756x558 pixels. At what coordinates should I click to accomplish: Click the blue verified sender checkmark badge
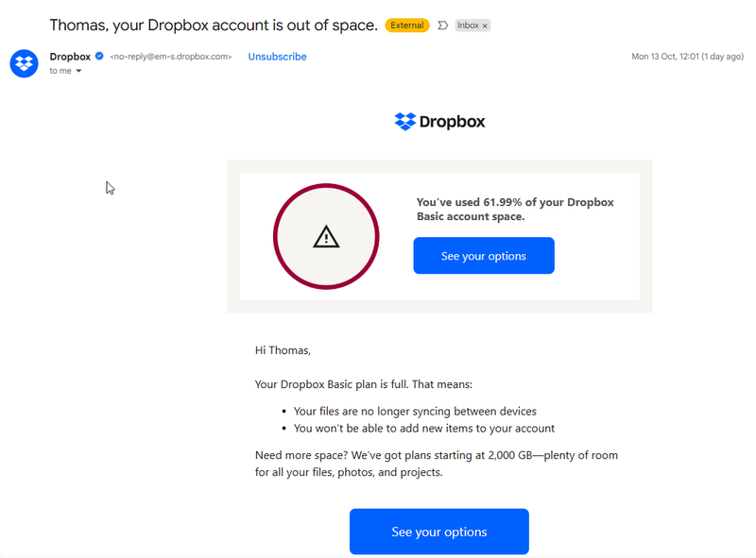point(99,57)
